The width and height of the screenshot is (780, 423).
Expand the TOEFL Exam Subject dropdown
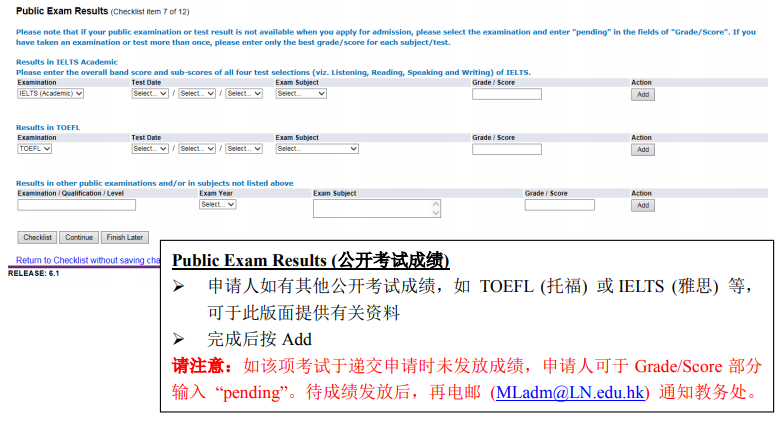(316, 149)
